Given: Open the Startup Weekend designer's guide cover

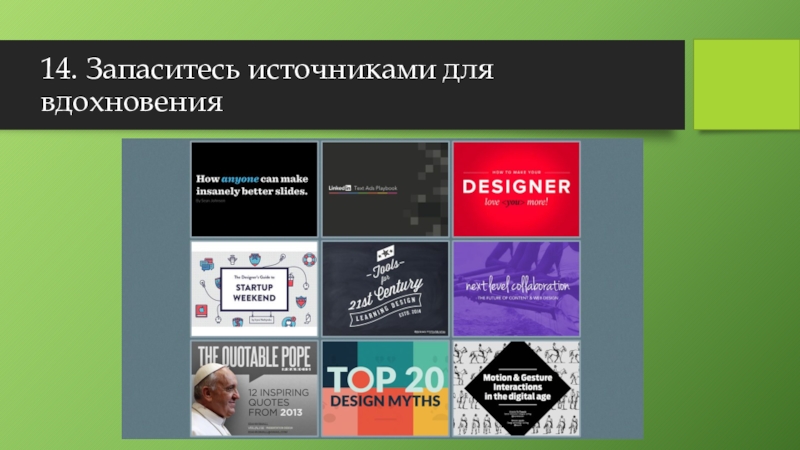Looking at the screenshot, I should pyautogui.click(x=254, y=289).
